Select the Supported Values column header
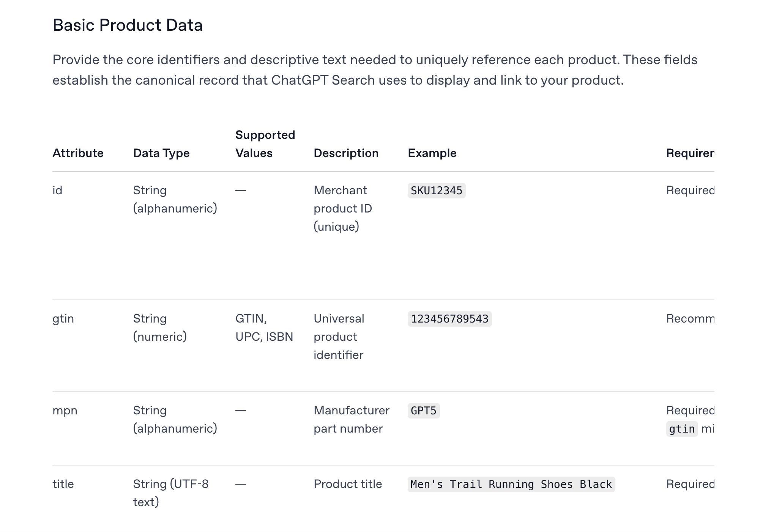 265,144
